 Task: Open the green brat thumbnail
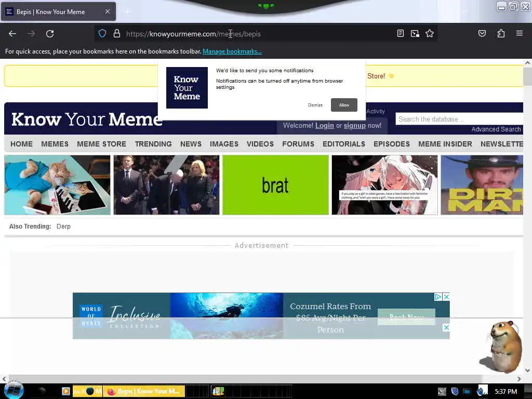(x=275, y=185)
